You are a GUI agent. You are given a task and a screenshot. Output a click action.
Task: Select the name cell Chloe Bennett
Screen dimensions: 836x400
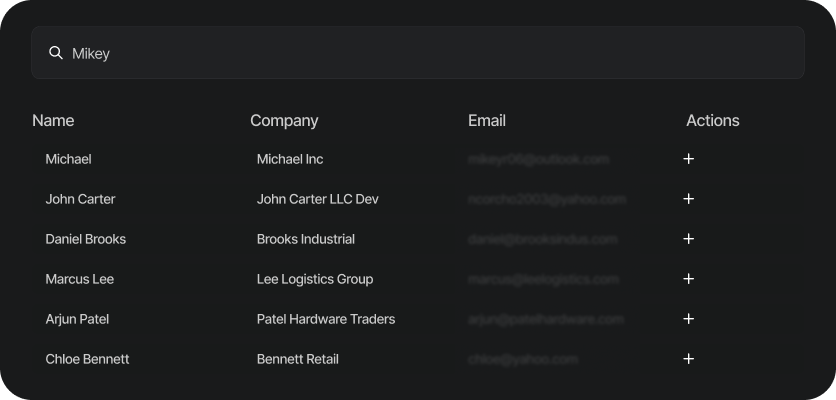(87, 359)
